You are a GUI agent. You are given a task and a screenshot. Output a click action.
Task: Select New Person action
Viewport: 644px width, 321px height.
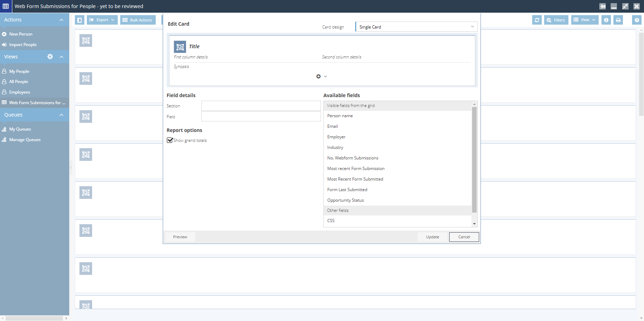tap(21, 34)
